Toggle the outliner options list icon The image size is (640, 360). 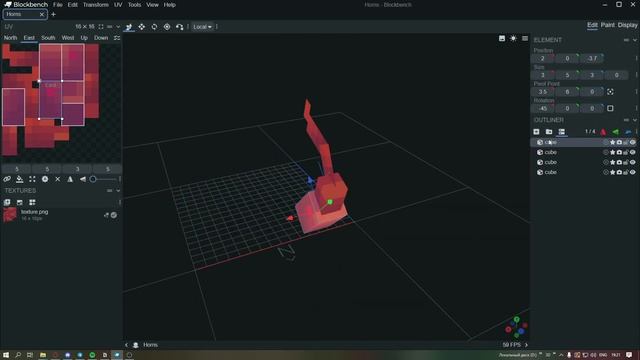tap(562, 132)
